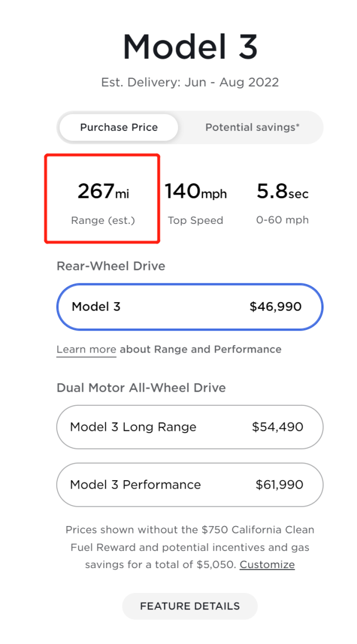Click the Model 3 page heading
The image size is (357, 644).
pyautogui.click(x=190, y=47)
